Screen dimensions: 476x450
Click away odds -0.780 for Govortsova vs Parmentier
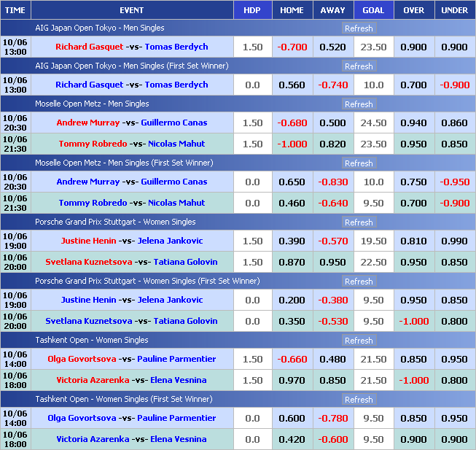[x=332, y=418]
